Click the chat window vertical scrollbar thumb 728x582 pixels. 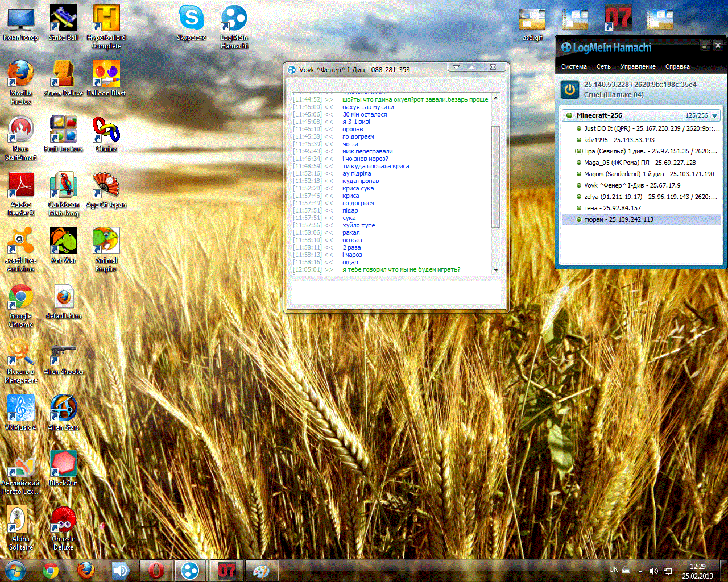tap(495, 177)
